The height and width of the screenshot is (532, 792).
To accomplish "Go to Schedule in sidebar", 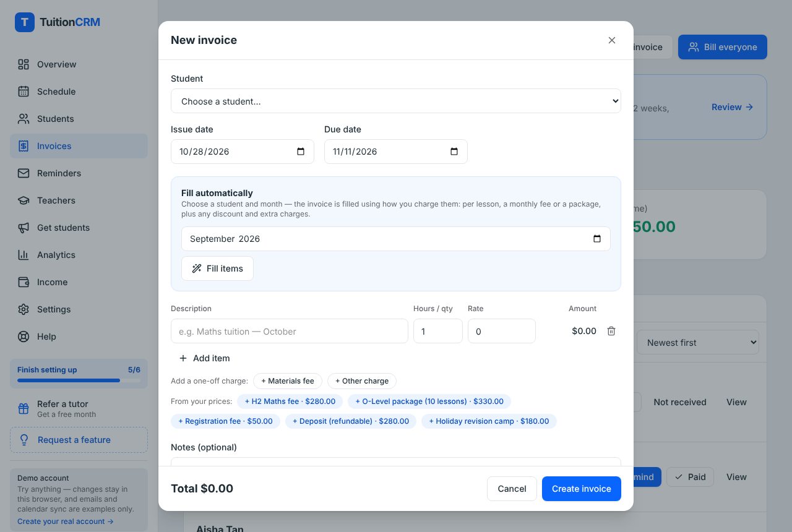I will coord(79,92).
